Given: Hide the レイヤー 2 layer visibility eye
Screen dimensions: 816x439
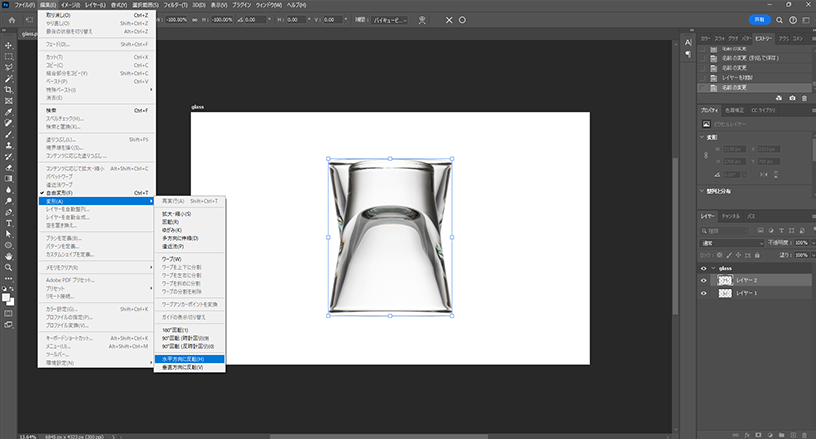Looking at the screenshot, I should tap(703, 281).
